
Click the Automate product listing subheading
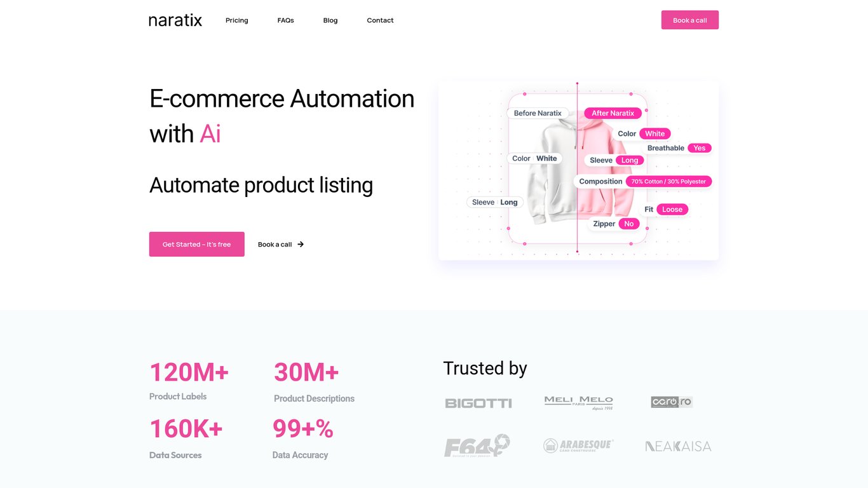[261, 185]
